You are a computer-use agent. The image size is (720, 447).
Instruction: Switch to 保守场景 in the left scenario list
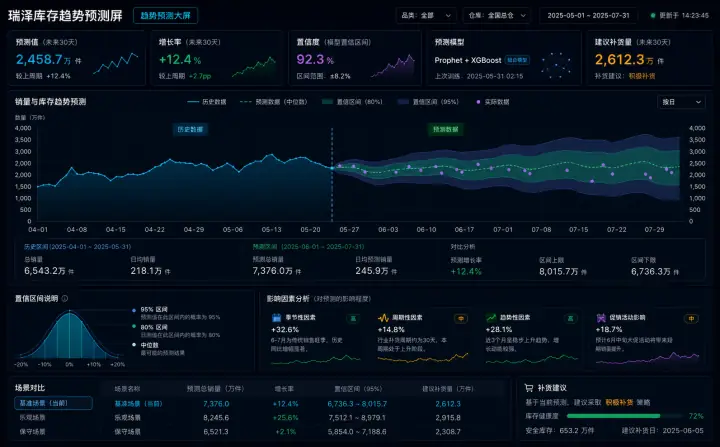[x=32, y=432]
